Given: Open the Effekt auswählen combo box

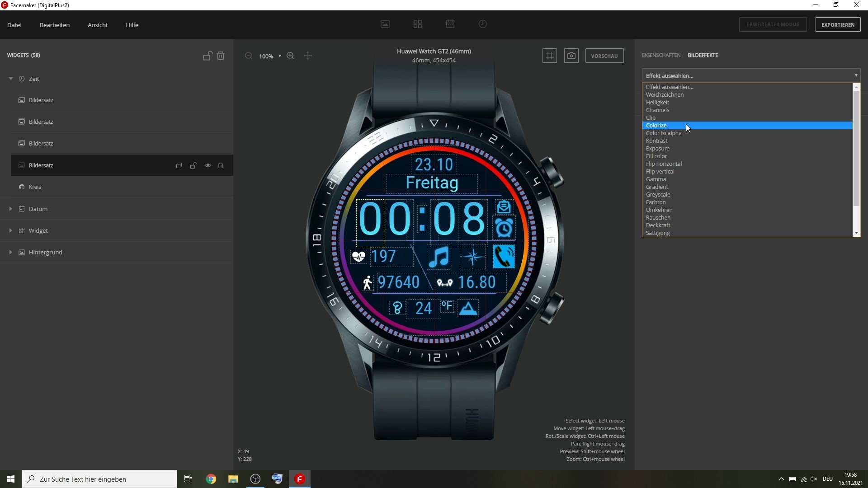Looking at the screenshot, I should tap(751, 75).
